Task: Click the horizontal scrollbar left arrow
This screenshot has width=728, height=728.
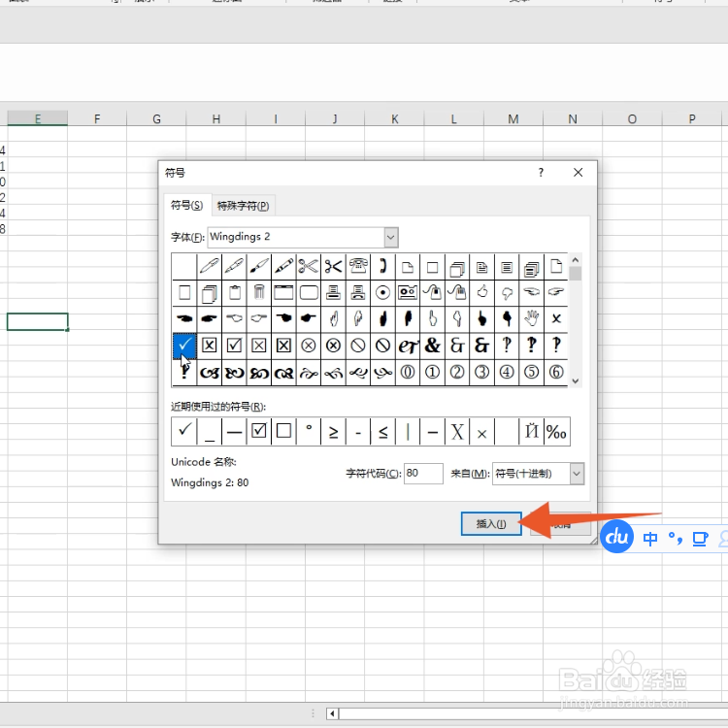Action: [x=332, y=713]
